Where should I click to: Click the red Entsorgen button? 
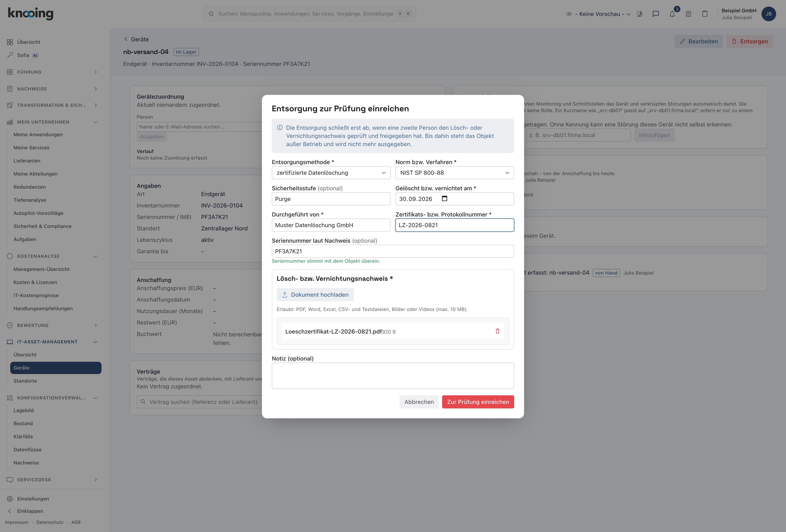pyautogui.click(x=749, y=41)
